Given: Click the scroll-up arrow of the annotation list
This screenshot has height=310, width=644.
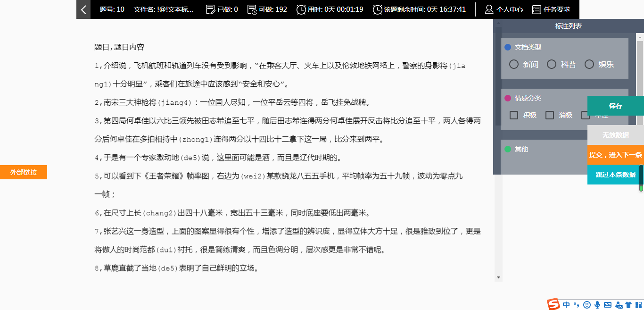Looking at the screenshot, I should [640, 37].
